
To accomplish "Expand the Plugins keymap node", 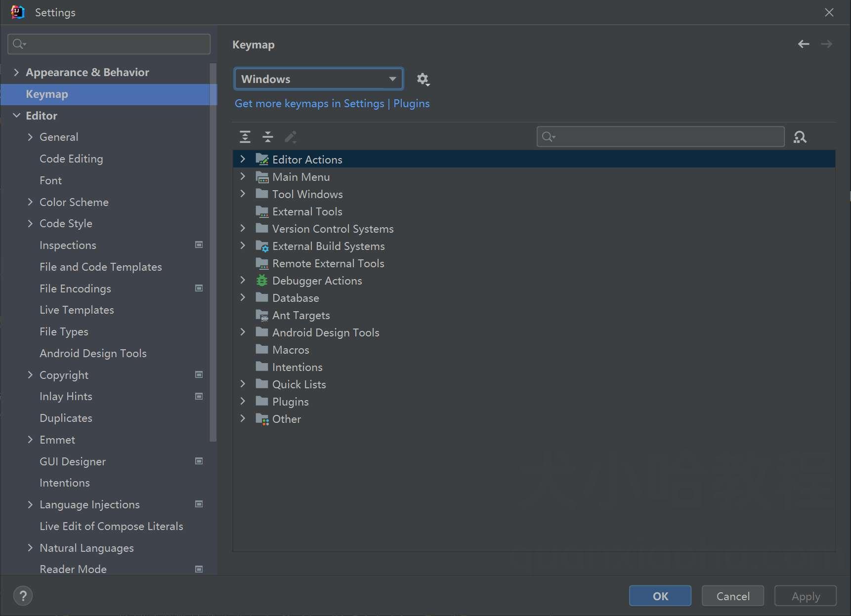I will click(x=243, y=401).
